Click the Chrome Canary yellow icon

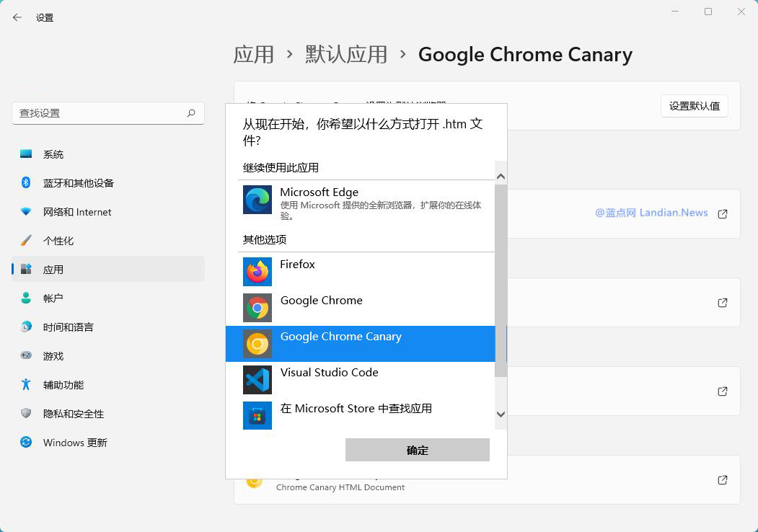(x=257, y=344)
